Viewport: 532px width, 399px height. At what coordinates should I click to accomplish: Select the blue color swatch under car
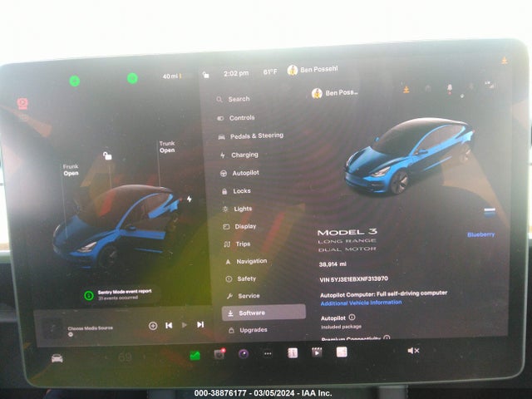pyautogui.click(x=490, y=212)
